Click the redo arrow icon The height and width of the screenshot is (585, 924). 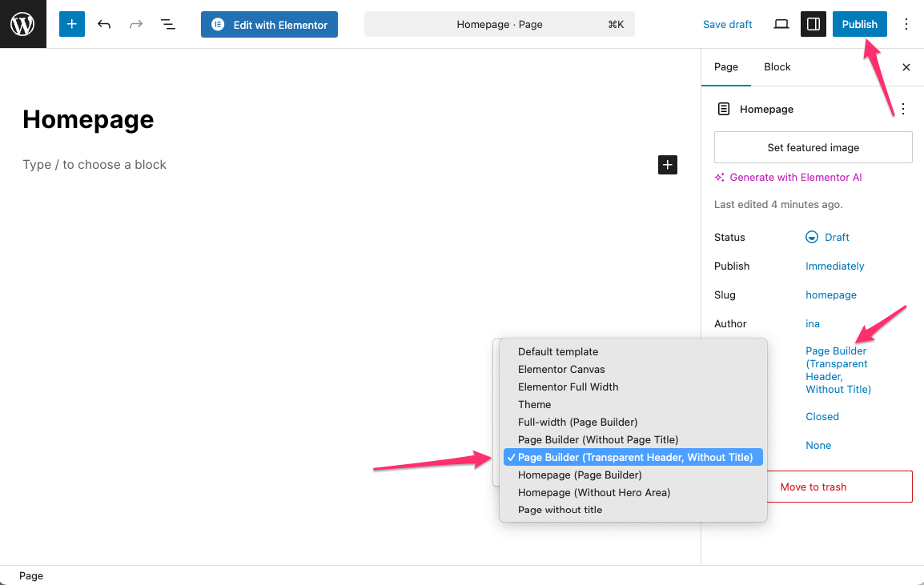click(136, 24)
